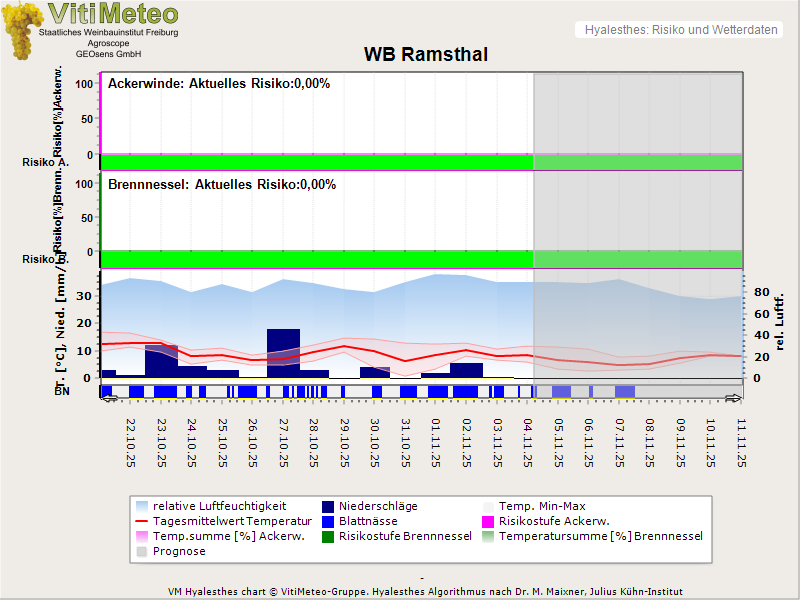Click the WB Ramsthal chart title
The height and width of the screenshot is (600, 800).
click(425, 55)
